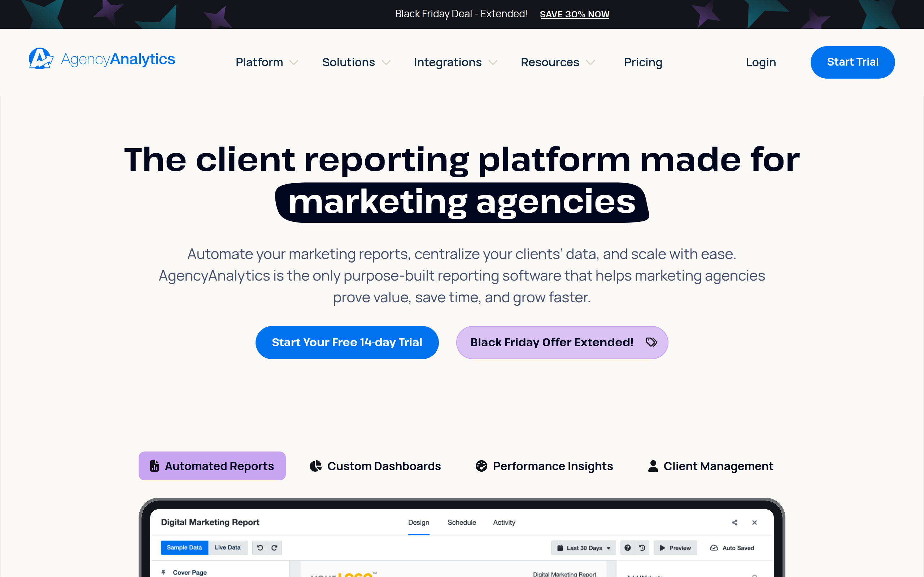This screenshot has width=924, height=577.
Task: Select the Custom Dashboards tab
Action: pyautogui.click(x=375, y=466)
